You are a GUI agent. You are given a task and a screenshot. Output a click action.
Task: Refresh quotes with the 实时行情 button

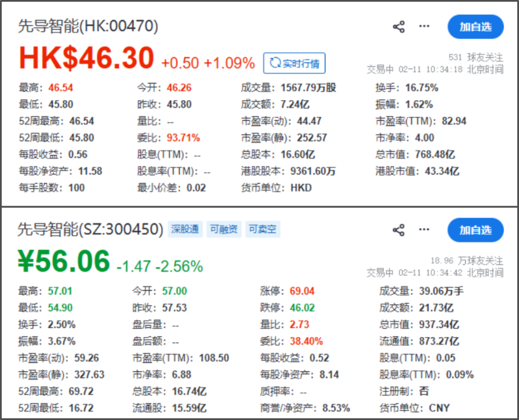click(294, 63)
